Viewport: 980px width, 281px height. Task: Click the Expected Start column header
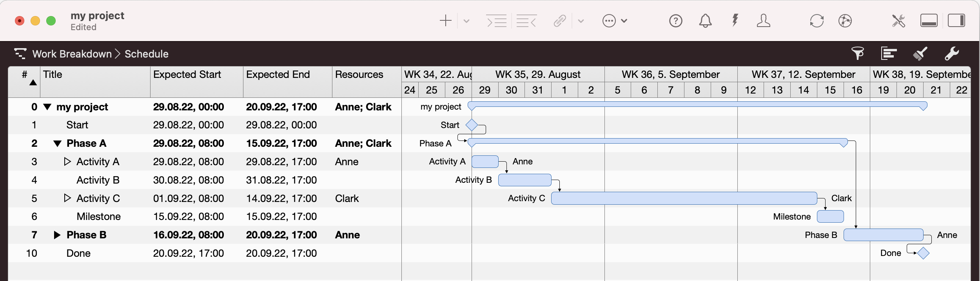pyautogui.click(x=187, y=74)
